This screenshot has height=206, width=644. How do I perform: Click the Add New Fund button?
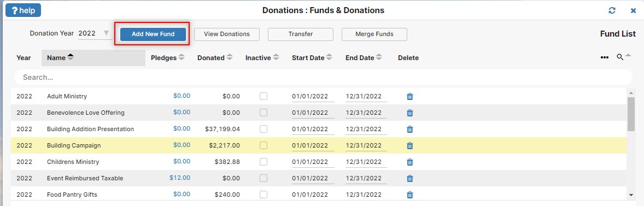tap(153, 34)
